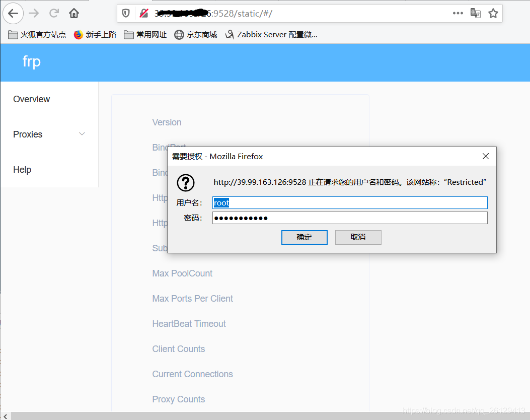Click the browser Forward arrow button
The image size is (530, 420).
(x=34, y=14)
